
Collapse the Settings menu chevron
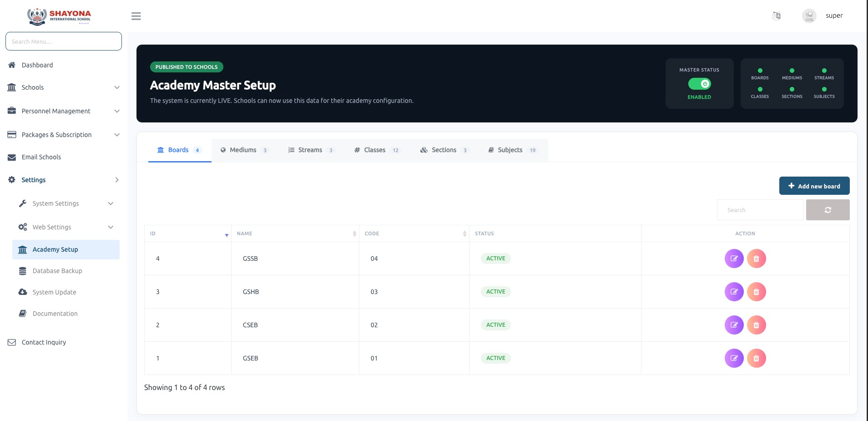[117, 180]
